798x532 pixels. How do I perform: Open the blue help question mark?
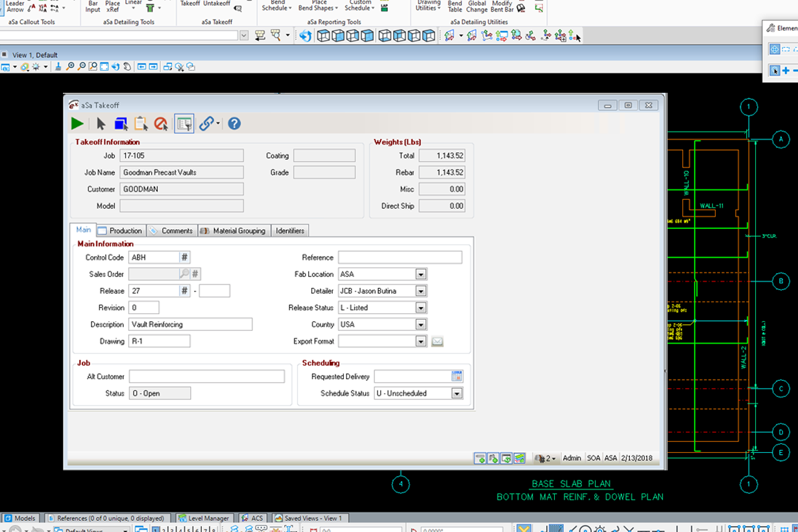234,123
